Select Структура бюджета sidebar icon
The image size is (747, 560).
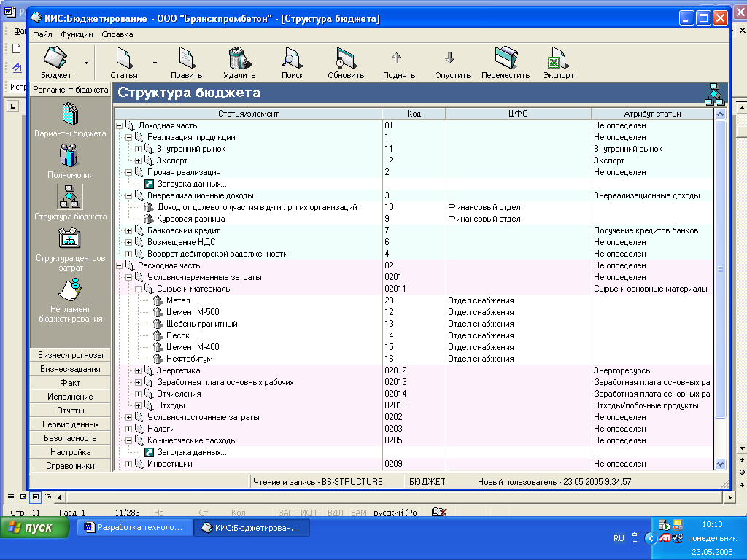point(70,197)
